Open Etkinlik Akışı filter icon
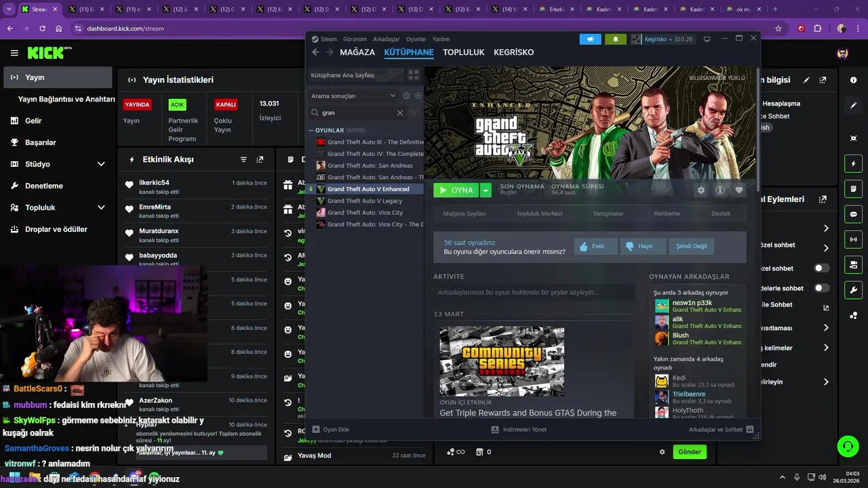868x488 pixels. (x=243, y=159)
